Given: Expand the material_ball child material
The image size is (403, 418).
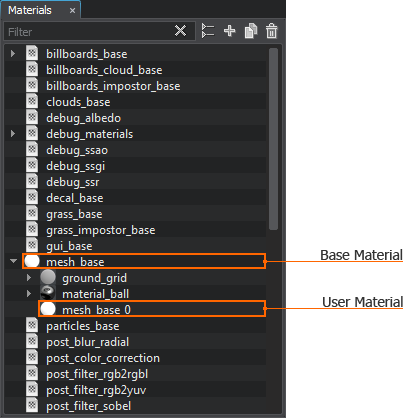Looking at the screenshot, I should (29, 294).
